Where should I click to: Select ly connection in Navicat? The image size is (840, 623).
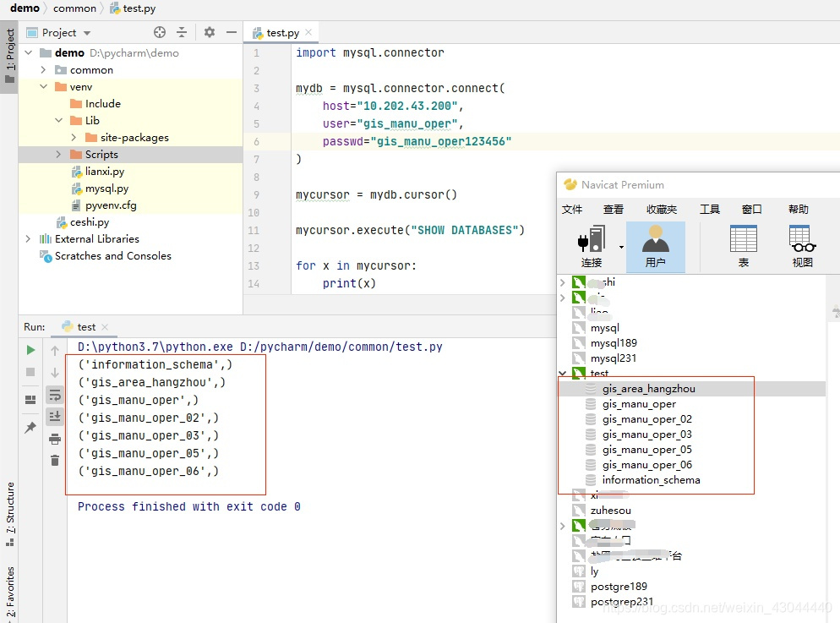click(x=594, y=571)
